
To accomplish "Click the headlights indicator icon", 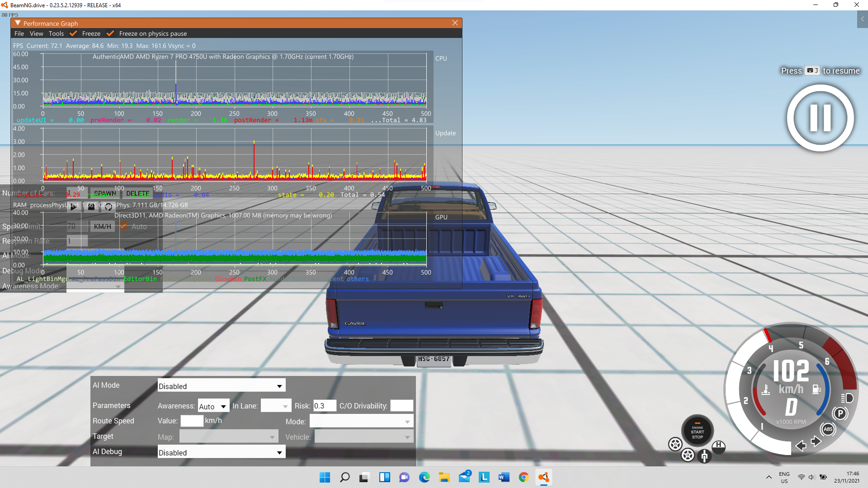I will [847, 398].
